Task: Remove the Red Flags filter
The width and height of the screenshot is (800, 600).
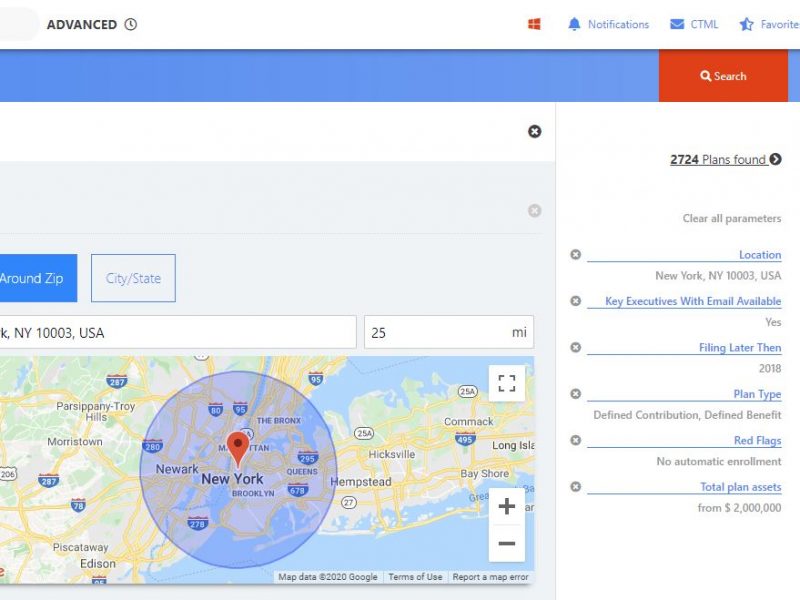Action: tap(575, 440)
